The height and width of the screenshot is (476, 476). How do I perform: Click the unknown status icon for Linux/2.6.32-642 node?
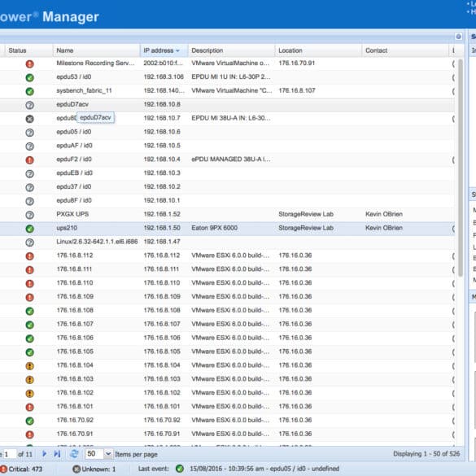click(x=30, y=242)
